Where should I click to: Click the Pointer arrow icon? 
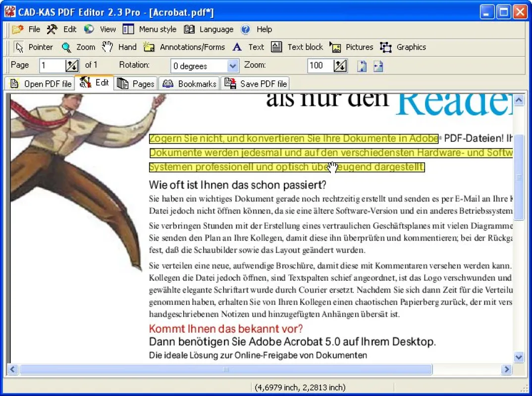[19, 48]
